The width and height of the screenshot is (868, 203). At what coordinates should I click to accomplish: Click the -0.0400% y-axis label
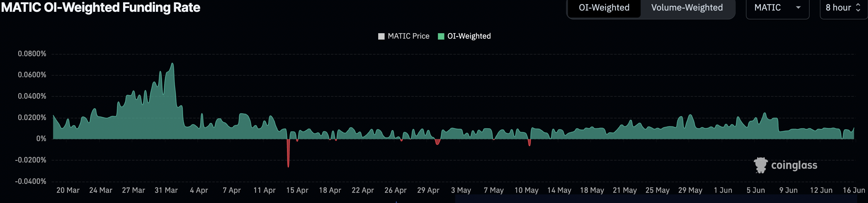click(x=31, y=181)
